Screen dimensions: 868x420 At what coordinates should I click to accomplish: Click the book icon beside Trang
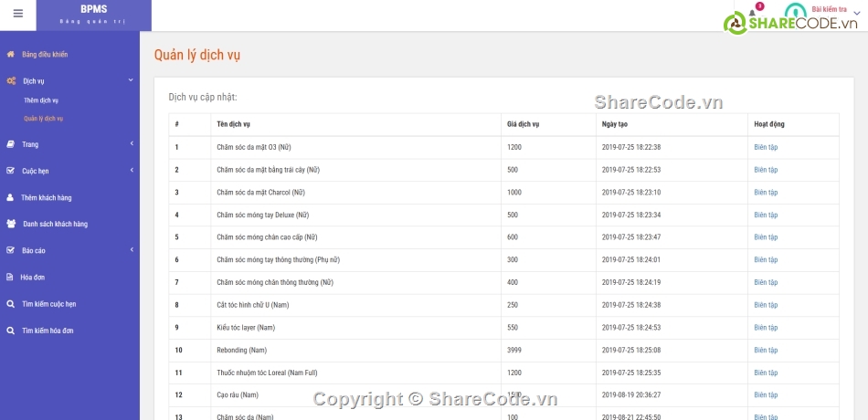point(10,144)
